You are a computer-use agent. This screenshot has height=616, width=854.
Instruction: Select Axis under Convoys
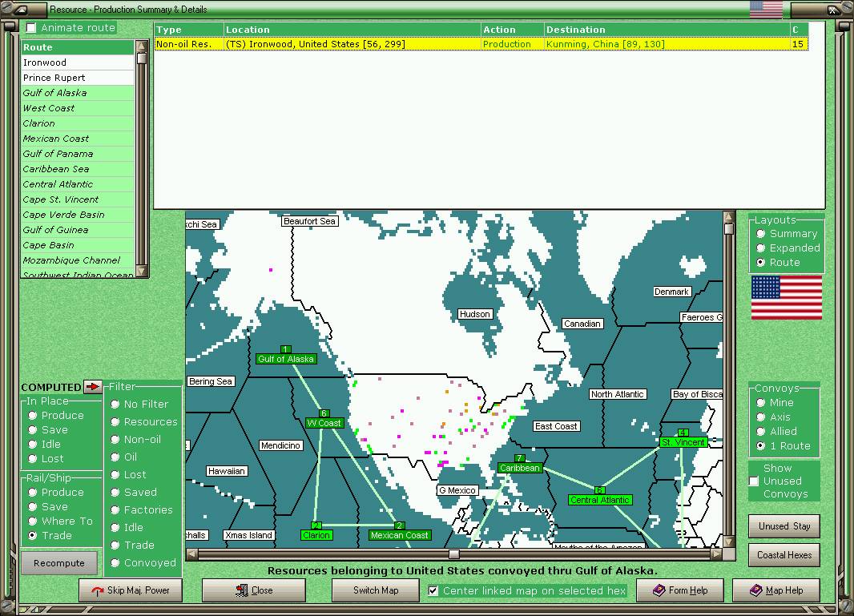761,417
